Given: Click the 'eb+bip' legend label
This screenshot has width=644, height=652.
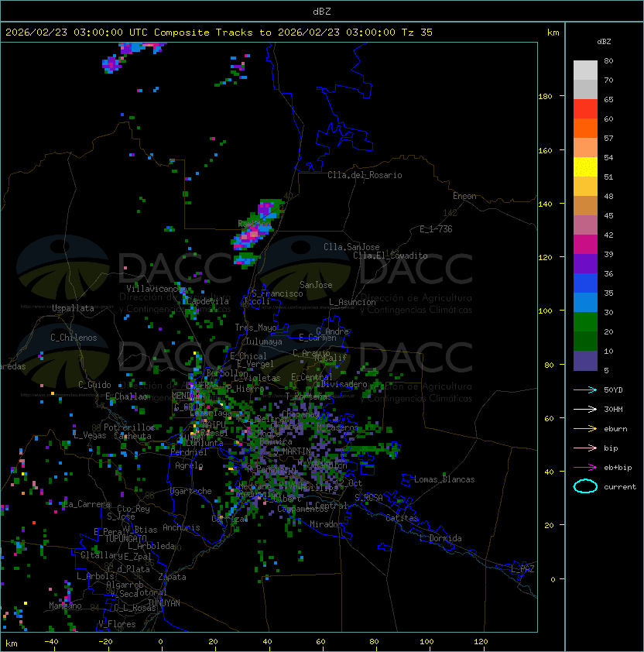Looking at the screenshot, I should pos(618,468).
